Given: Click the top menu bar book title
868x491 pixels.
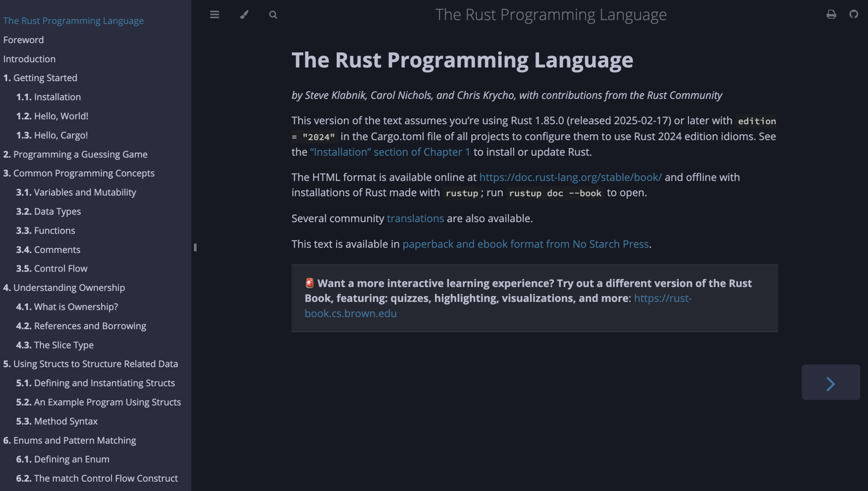Looking at the screenshot, I should (551, 15).
